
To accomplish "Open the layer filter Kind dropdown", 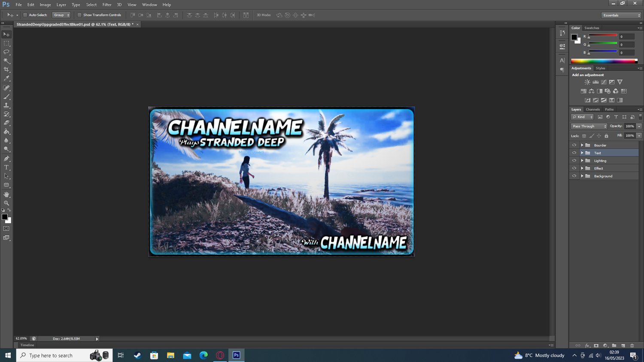I will click(x=582, y=117).
